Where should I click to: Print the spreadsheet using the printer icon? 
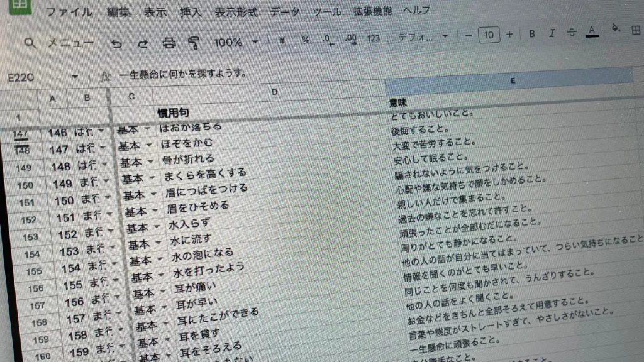pos(169,43)
